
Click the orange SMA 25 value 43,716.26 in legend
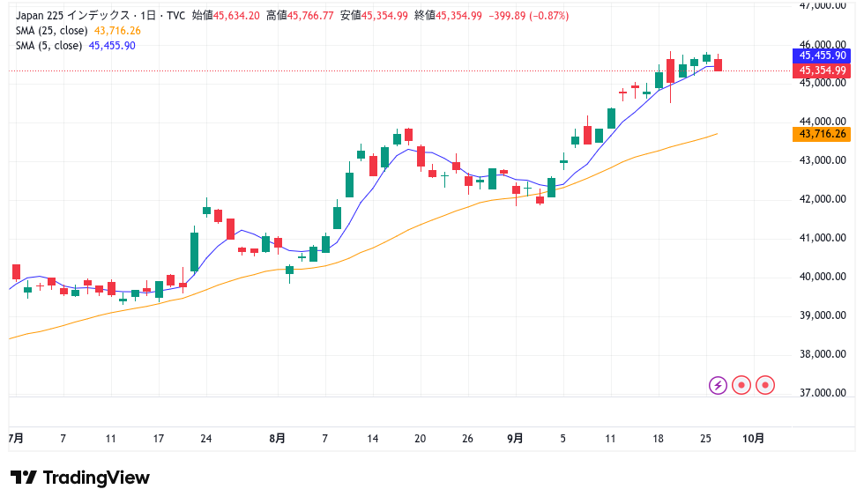[117, 31]
